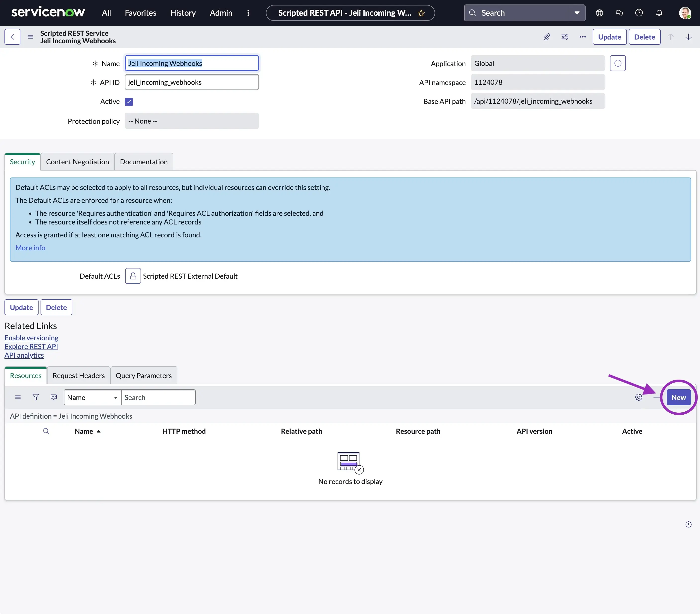Expand the global search options dropdown arrow
Image resolution: width=700 pixels, height=614 pixels.
coord(577,13)
